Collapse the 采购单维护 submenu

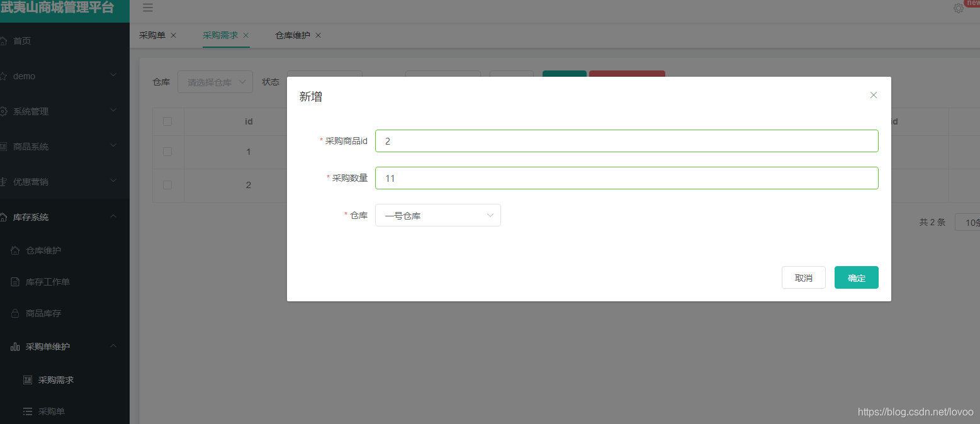point(113,346)
